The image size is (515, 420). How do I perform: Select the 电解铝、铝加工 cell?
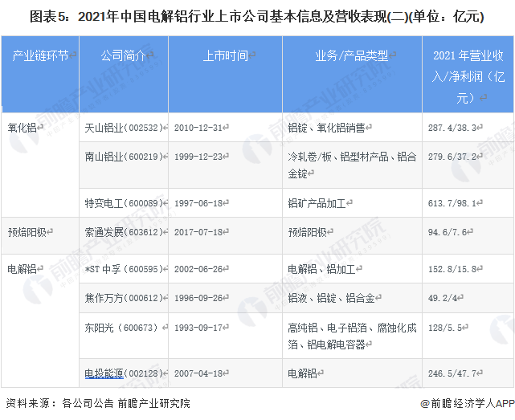click(x=352, y=268)
